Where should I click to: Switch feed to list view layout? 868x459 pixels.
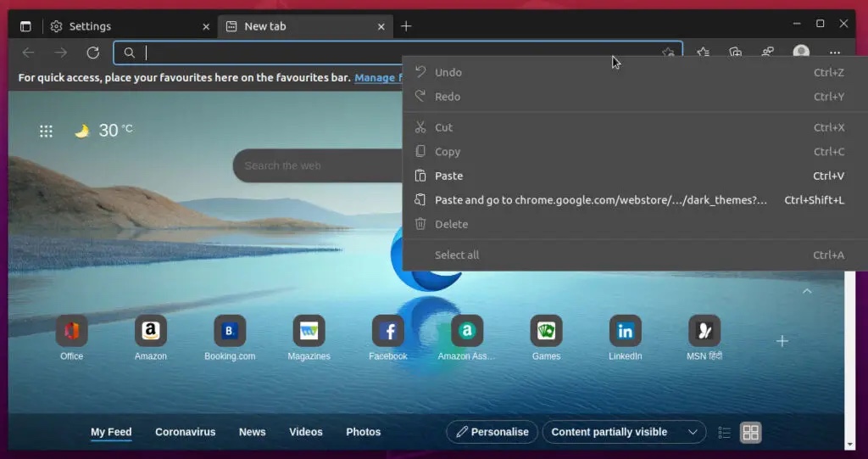pyautogui.click(x=724, y=433)
